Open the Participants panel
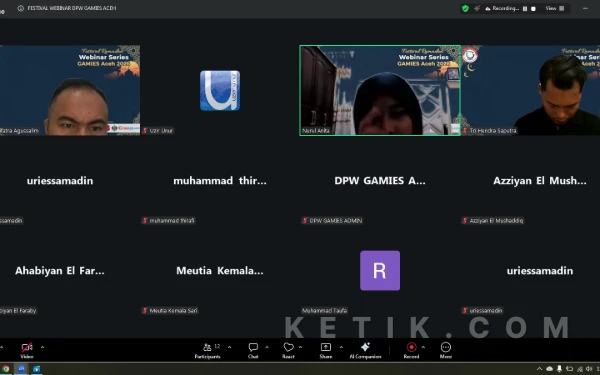The width and height of the screenshot is (600, 375). coord(207,350)
